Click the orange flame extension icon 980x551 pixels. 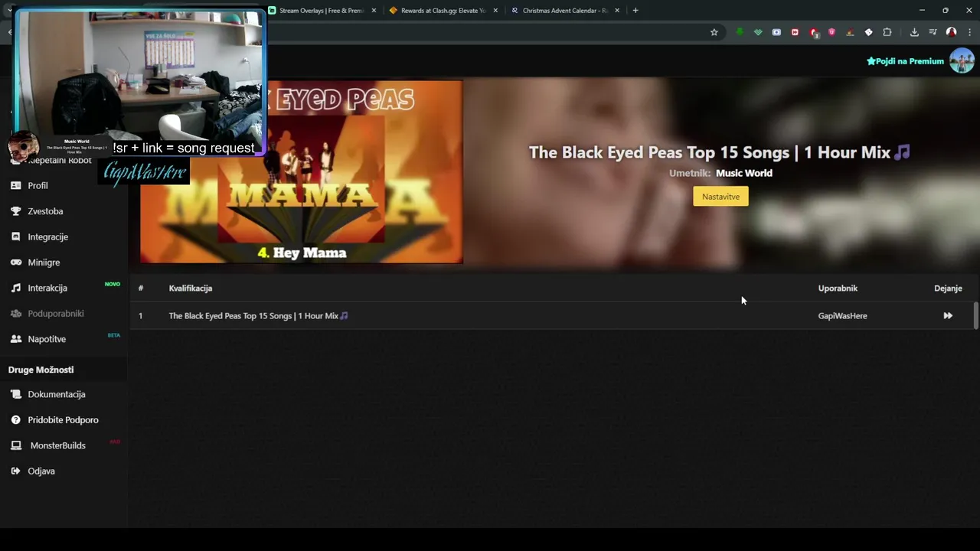(x=850, y=32)
